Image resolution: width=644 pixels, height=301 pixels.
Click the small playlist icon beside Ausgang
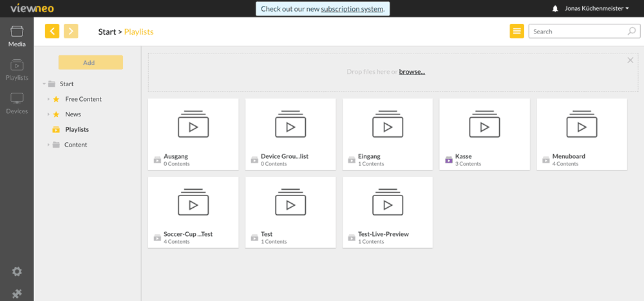coord(157,160)
